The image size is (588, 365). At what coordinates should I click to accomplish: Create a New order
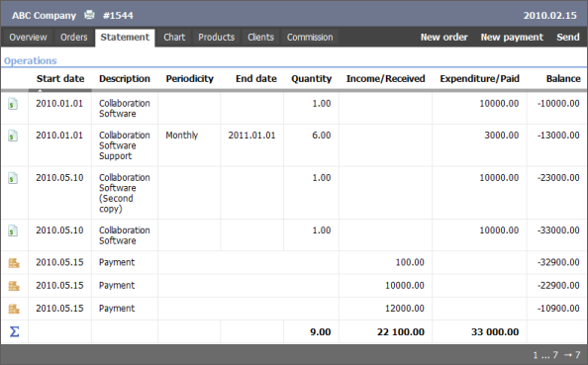444,38
